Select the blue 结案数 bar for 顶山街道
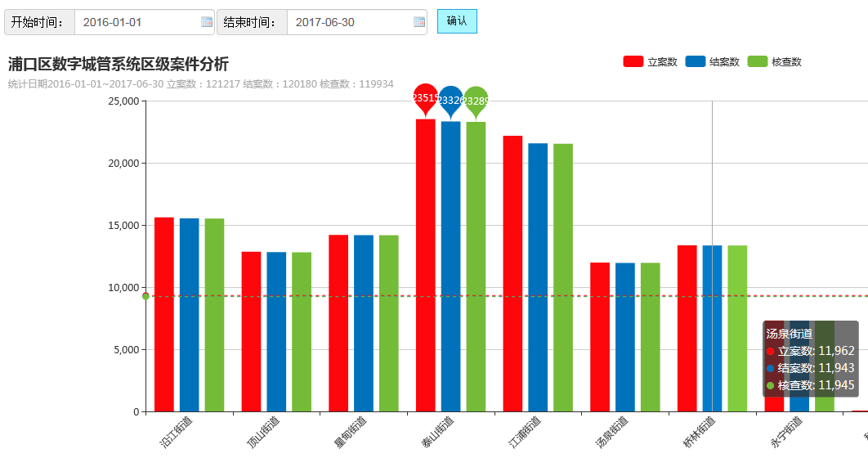The image size is (868, 467). pyautogui.click(x=276, y=331)
